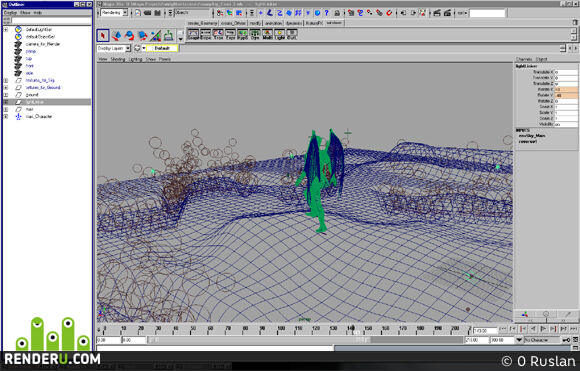Click the Rotate X value field
Screen dimensions: 580x371
pos(566,90)
